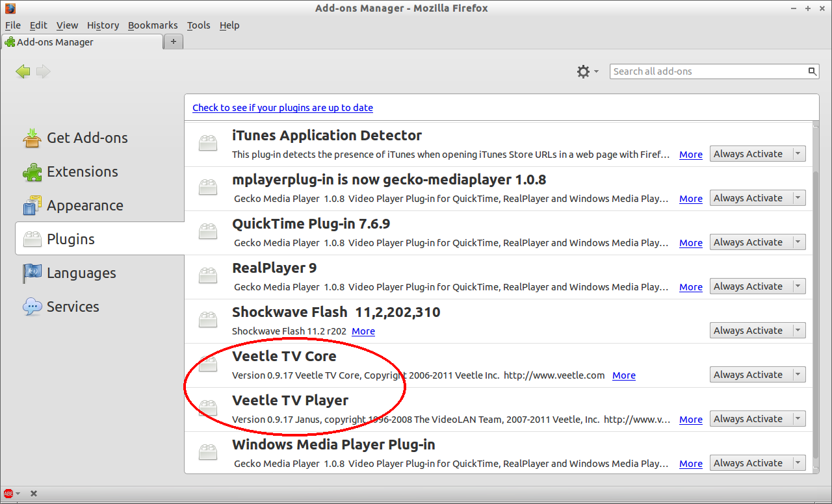Close the add-on bar with X
This screenshot has width=832, height=504.
[x=34, y=494]
